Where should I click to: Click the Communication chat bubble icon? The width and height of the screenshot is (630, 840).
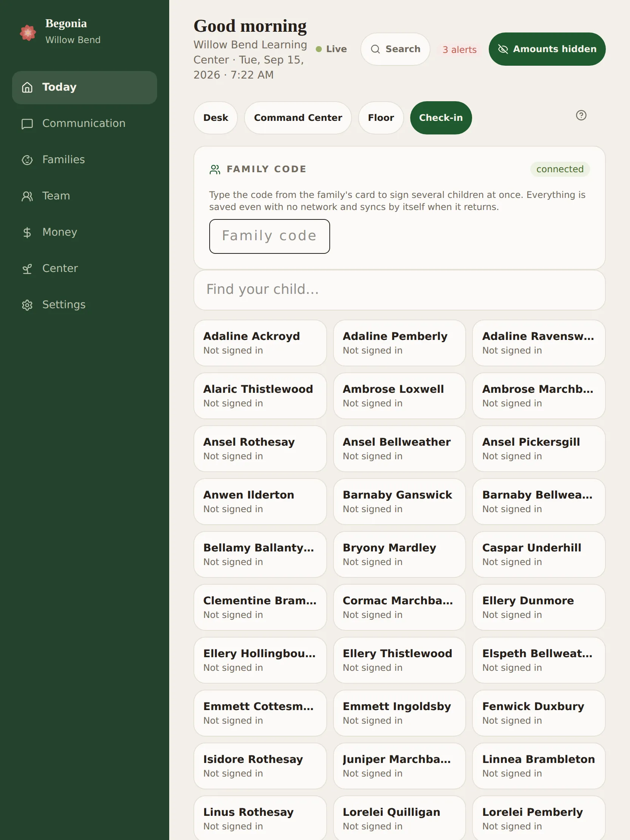click(27, 124)
